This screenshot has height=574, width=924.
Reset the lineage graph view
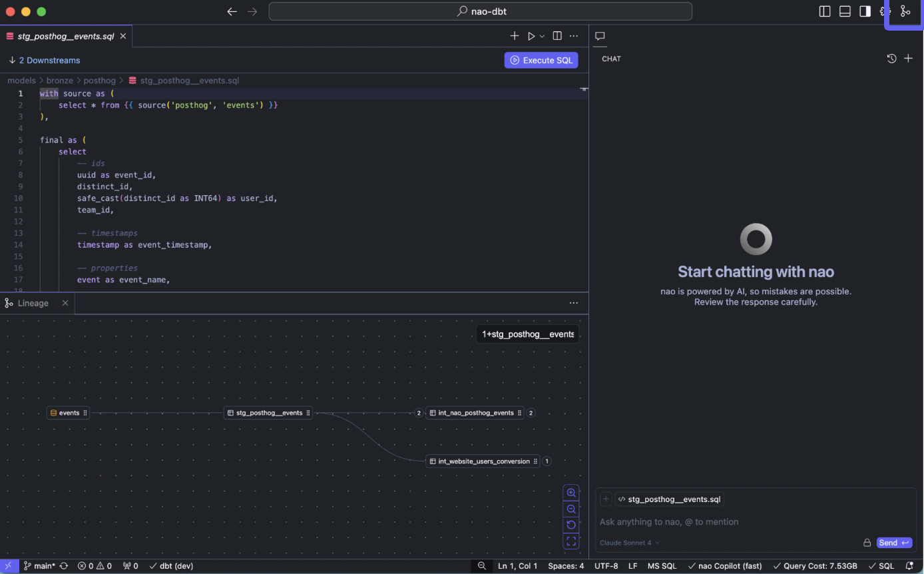click(571, 525)
